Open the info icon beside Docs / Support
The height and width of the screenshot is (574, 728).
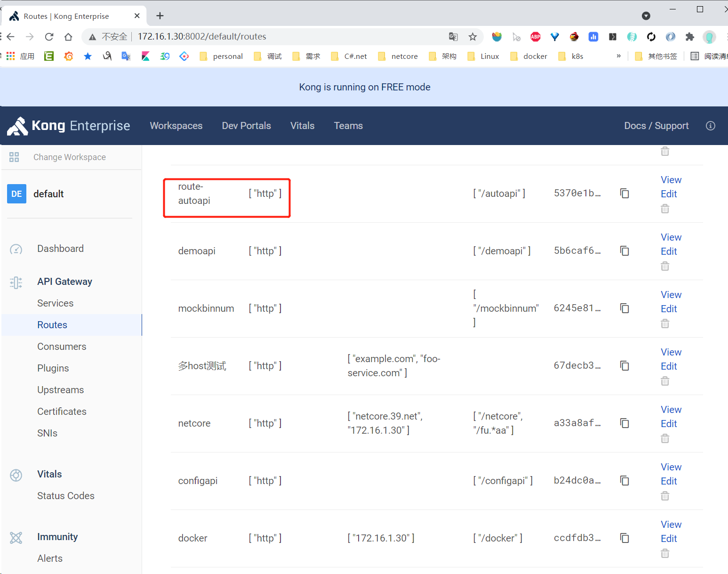(711, 126)
